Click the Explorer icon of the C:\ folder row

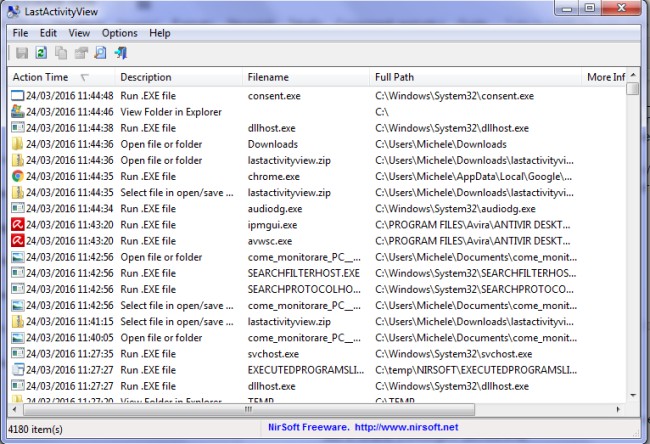tap(17, 112)
